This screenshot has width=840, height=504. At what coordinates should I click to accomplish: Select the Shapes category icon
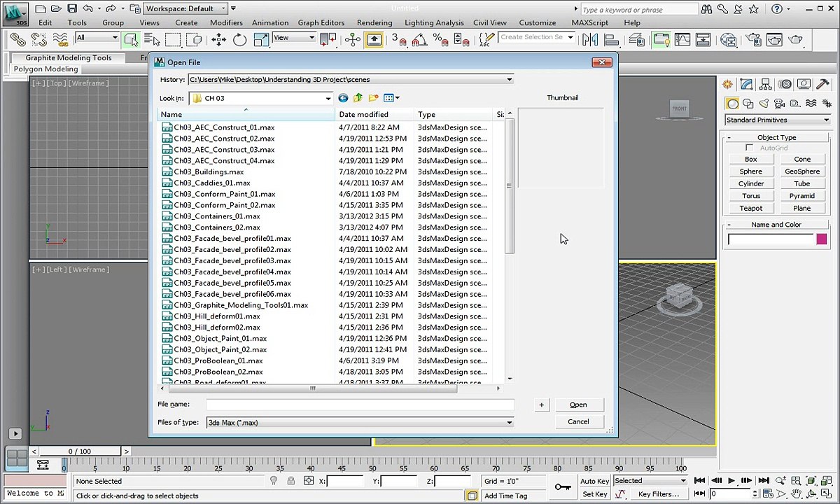pyautogui.click(x=748, y=104)
